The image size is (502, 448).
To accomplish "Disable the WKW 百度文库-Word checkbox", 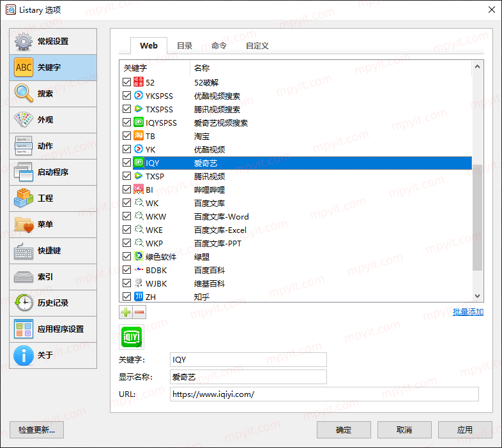I will pyautogui.click(x=127, y=216).
